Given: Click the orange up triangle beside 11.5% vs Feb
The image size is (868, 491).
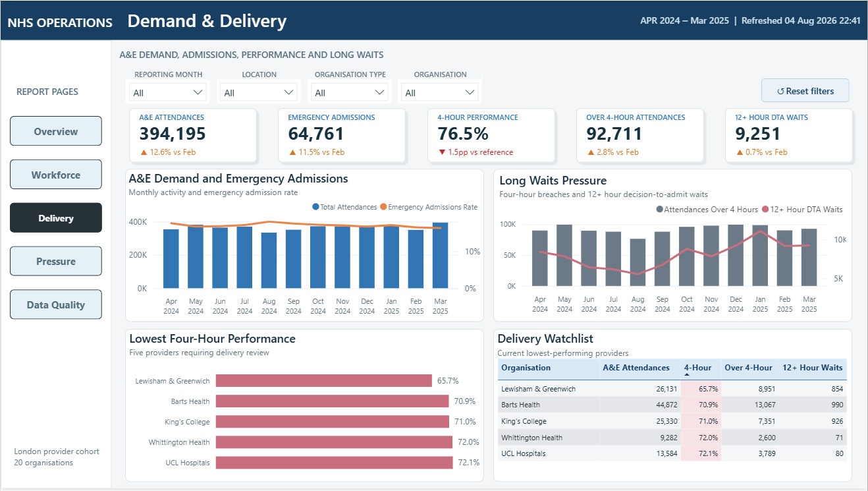Looking at the screenshot, I should (292, 152).
